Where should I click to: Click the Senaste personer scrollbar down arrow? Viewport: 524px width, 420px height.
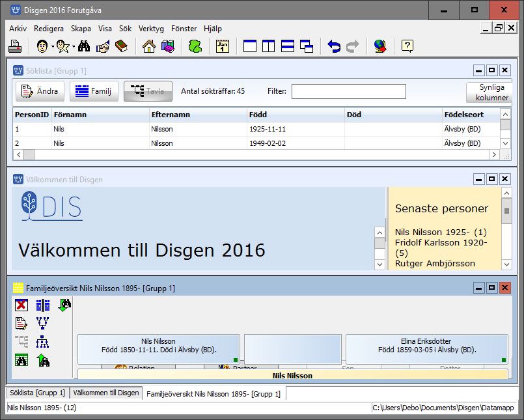[506, 264]
